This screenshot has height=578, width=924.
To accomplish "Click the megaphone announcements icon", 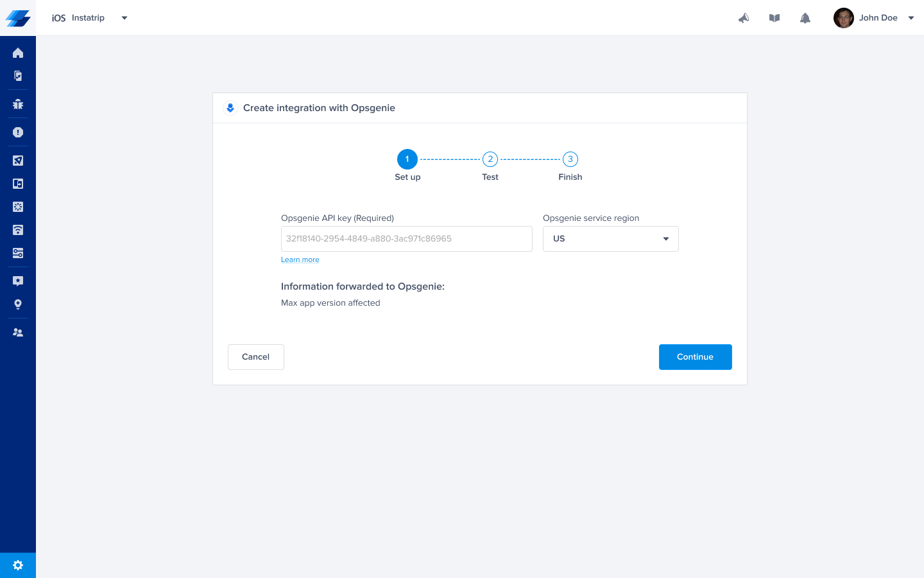I will pos(744,18).
